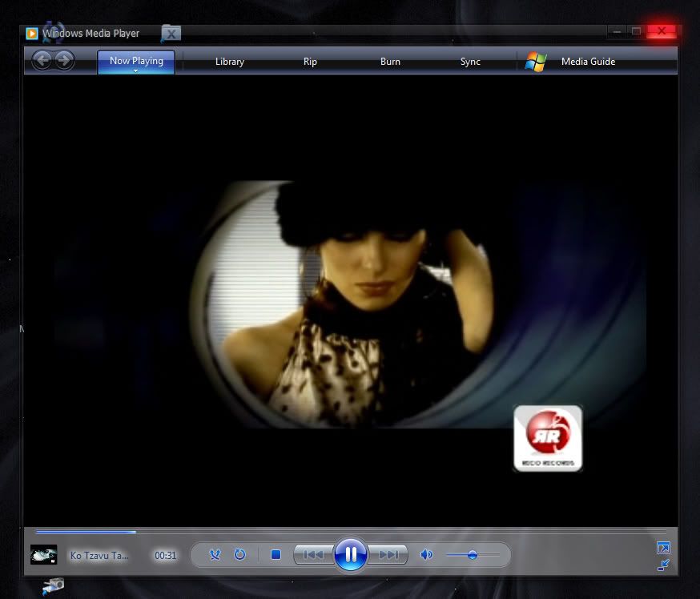Switch to compact mode

pos(663,565)
